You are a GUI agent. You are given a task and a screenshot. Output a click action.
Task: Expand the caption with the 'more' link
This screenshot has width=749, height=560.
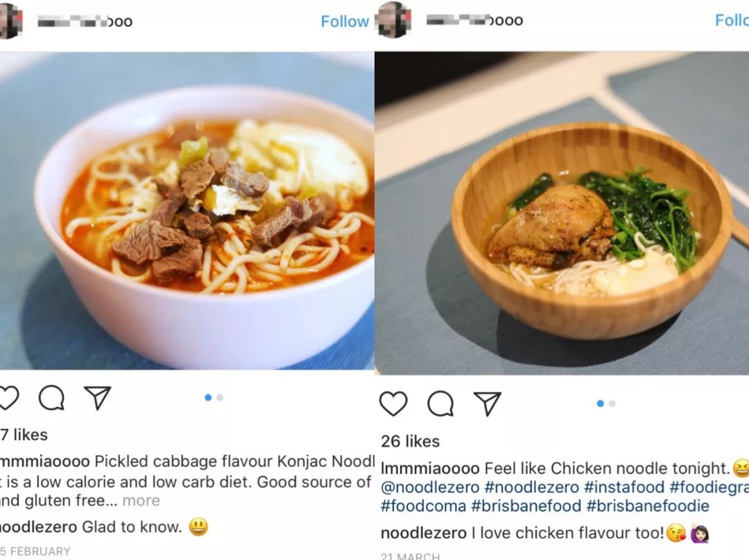(x=141, y=500)
